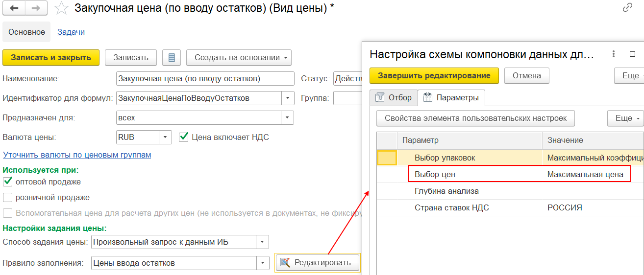
Task: Click the Редактировать button with pencil icon
Action: point(317,263)
